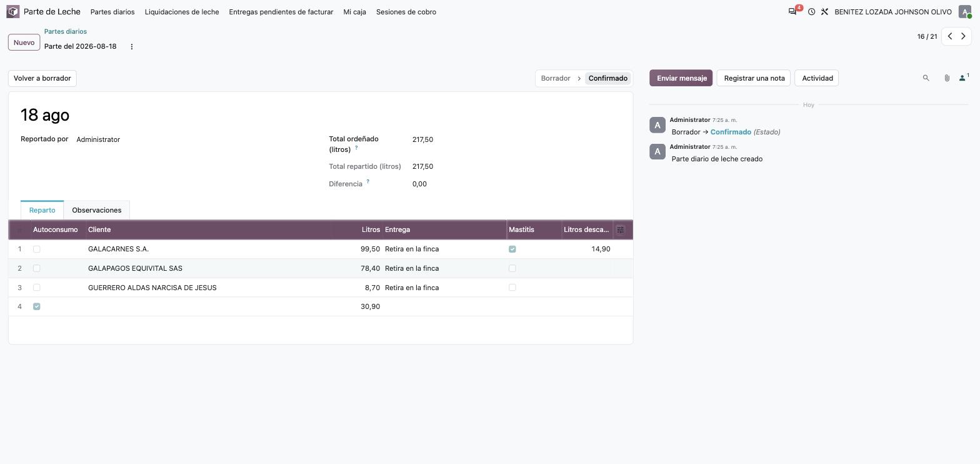Toggle Autoconsumo for GALAPAGOS EQUIVITAL SAS
This screenshot has height=464, width=980.
click(37, 268)
